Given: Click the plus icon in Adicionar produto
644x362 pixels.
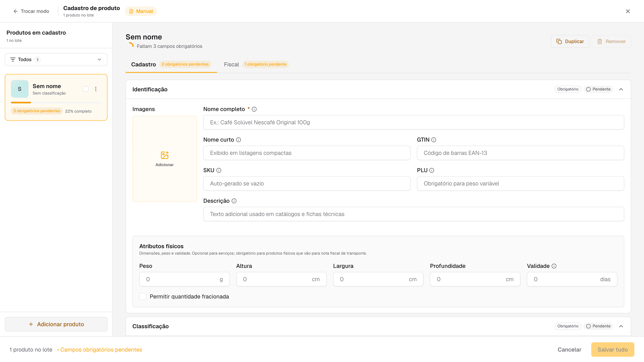Looking at the screenshot, I should pyautogui.click(x=31, y=324).
